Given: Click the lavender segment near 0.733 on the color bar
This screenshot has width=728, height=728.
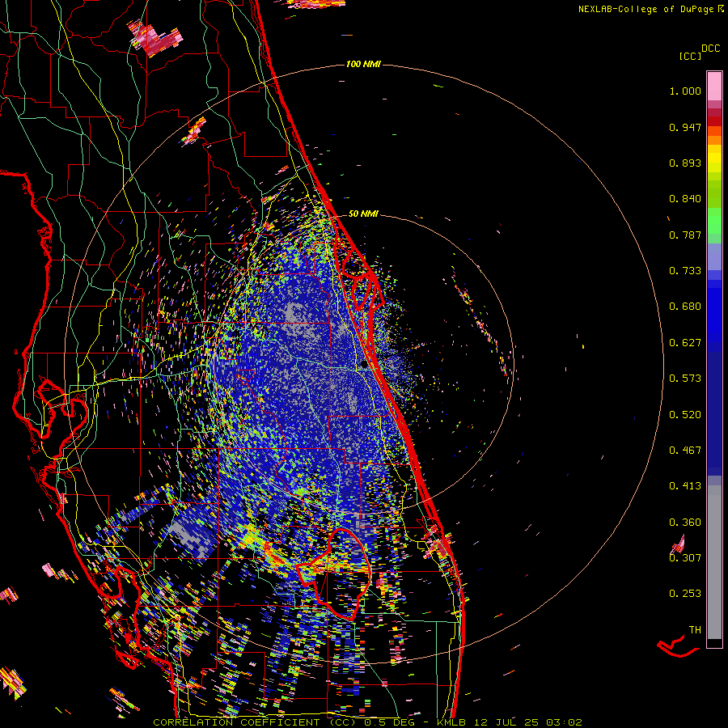Looking at the screenshot, I should tap(714, 256).
